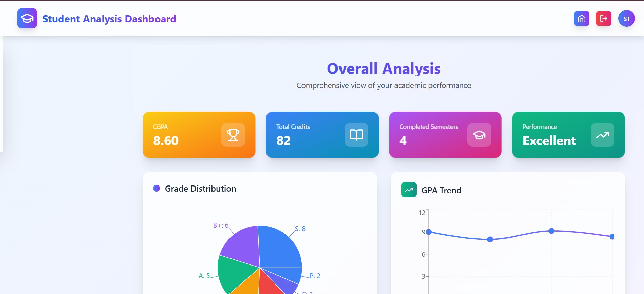Select the CGPA 8.60 value

click(166, 140)
